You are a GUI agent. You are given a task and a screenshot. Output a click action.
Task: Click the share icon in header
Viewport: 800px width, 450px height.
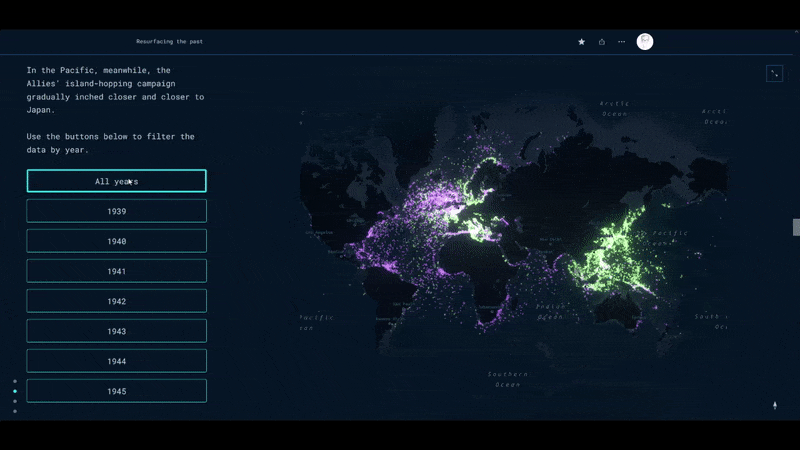click(x=602, y=42)
